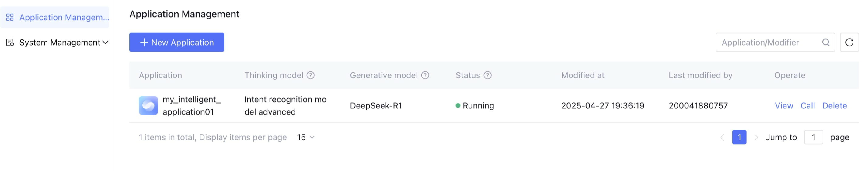Screen dimensions: 868x171
Task: Create a New Application
Action: tap(176, 43)
